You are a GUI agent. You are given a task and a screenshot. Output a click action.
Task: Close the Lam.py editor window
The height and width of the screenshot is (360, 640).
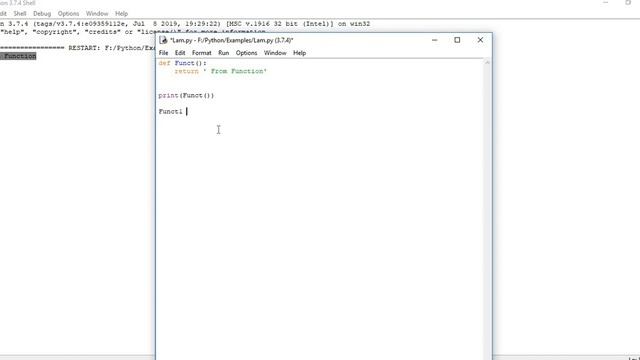[480, 40]
